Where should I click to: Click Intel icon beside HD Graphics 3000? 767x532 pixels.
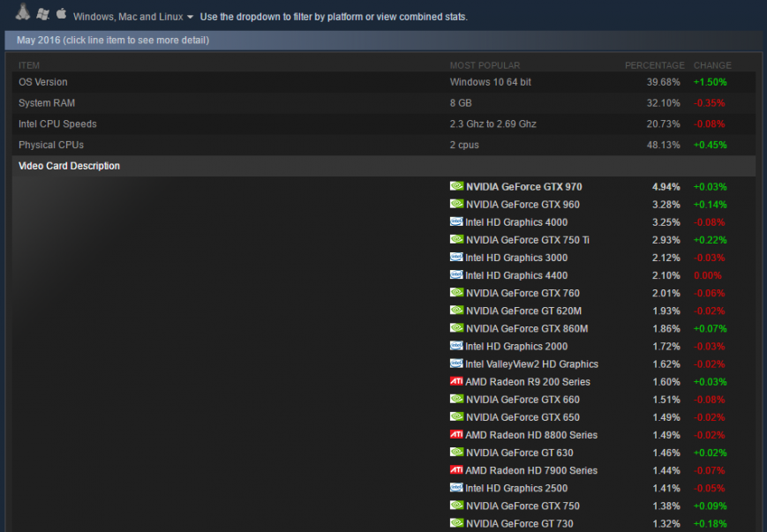[456, 257]
